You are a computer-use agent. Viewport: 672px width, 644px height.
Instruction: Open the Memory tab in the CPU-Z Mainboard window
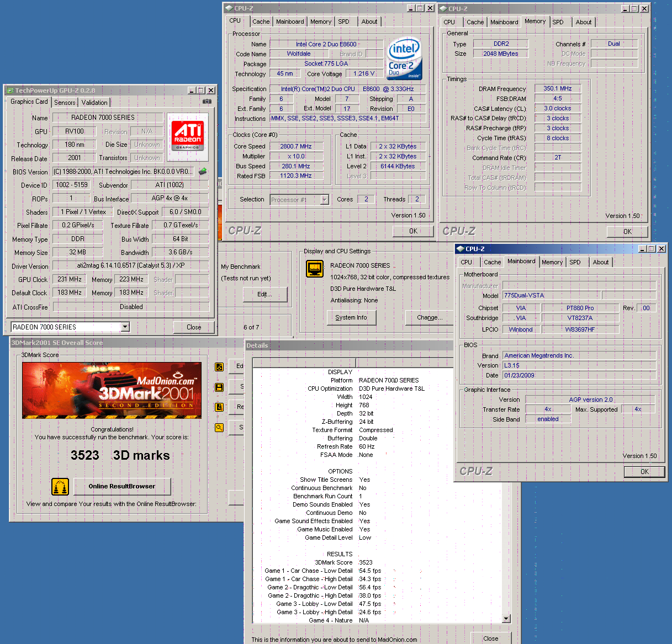552,262
